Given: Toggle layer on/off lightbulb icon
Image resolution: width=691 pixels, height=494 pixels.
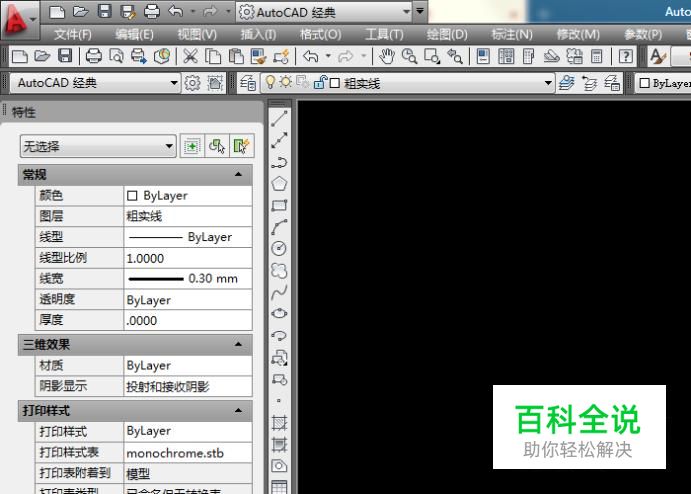Looking at the screenshot, I should [x=270, y=82].
